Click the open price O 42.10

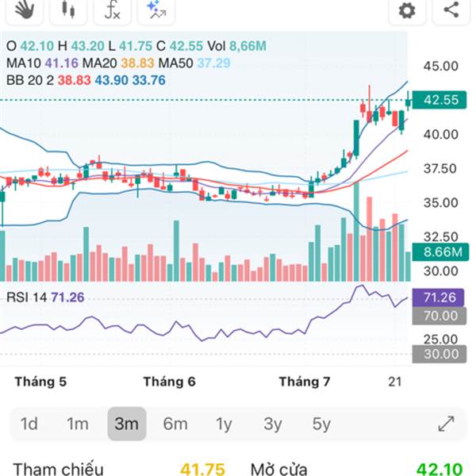tap(30, 46)
